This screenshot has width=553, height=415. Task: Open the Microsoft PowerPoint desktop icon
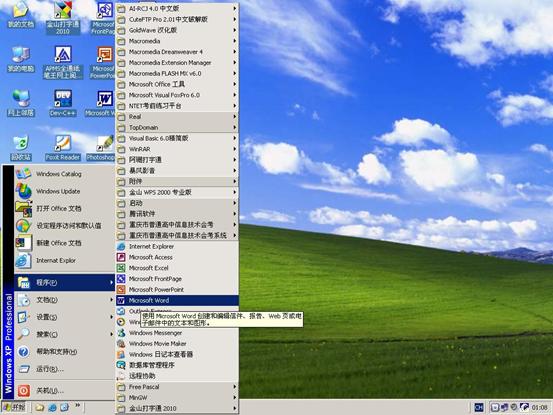click(x=103, y=62)
